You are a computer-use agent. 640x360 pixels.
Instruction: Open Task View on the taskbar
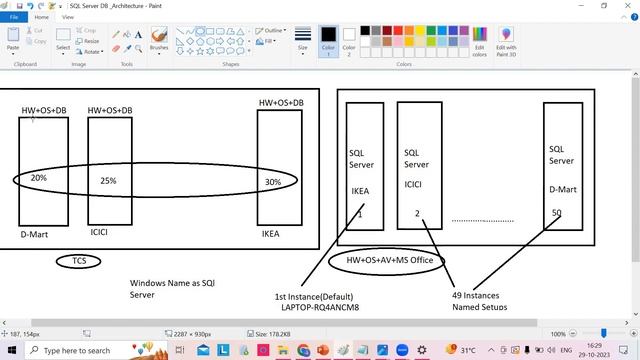pyautogui.click(x=180, y=350)
